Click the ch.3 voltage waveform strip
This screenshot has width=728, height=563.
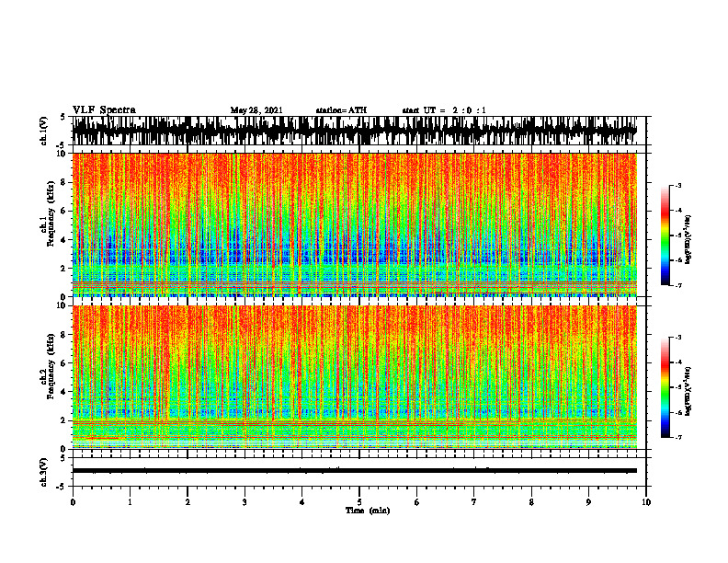point(354,471)
